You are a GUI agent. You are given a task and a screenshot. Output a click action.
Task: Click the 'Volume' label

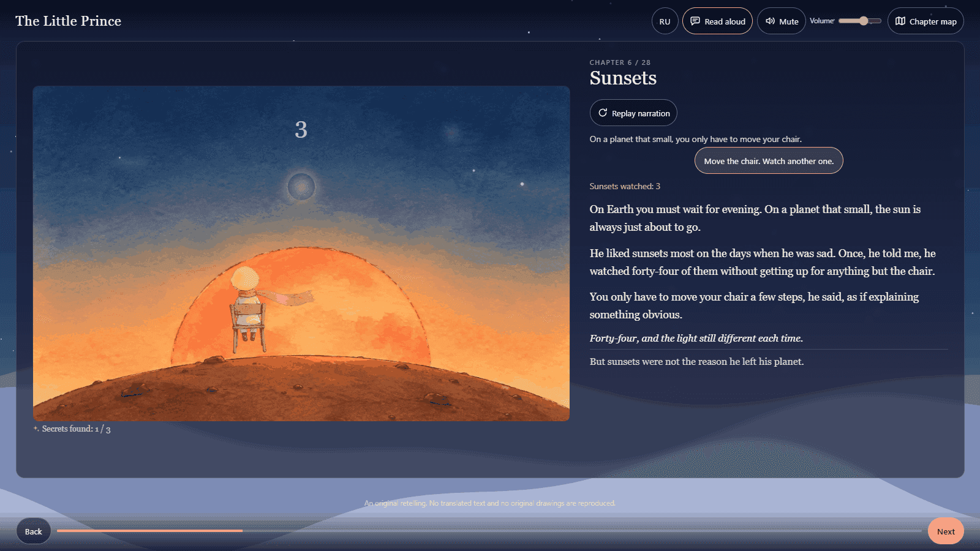(822, 21)
